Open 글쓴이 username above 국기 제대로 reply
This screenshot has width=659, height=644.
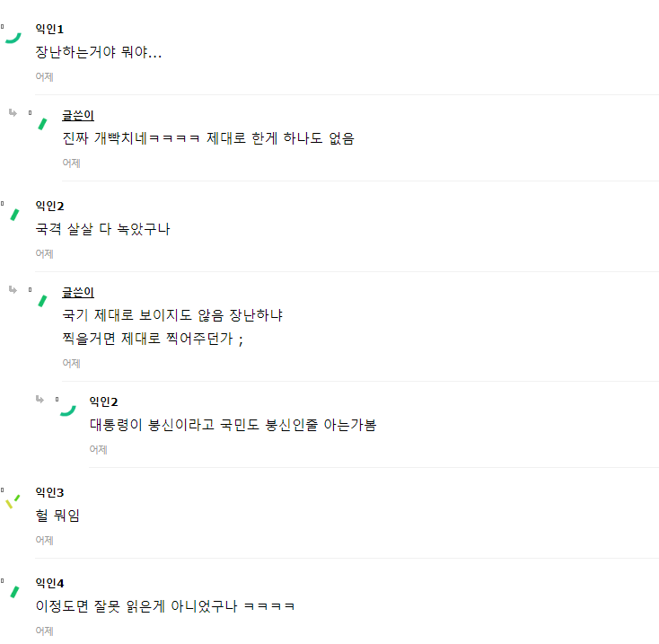click(x=78, y=293)
